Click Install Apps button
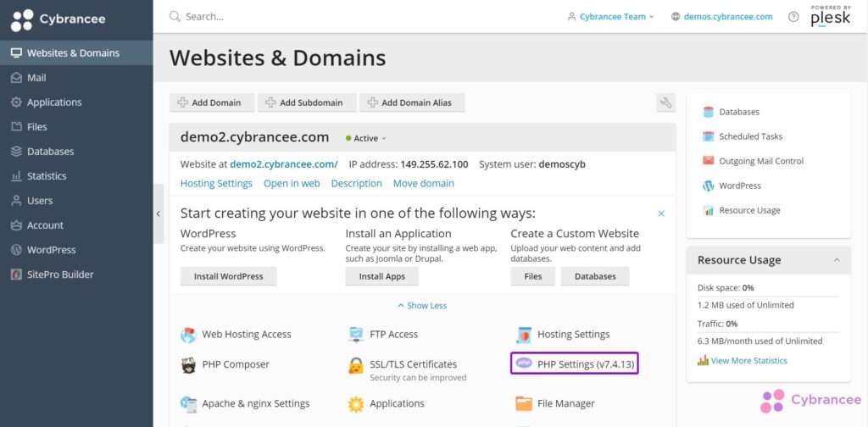The width and height of the screenshot is (868, 427). (382, 276)
